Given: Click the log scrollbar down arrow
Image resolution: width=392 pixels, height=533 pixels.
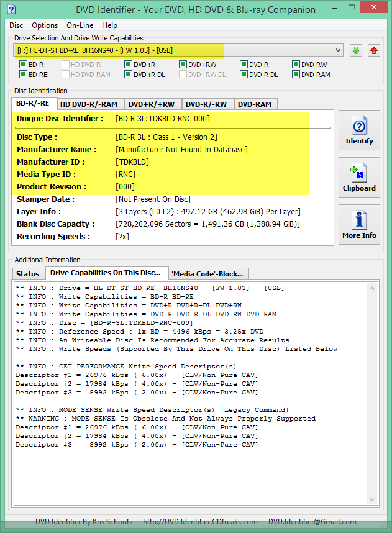Looking at the screenshot, I should pos(371,499).
